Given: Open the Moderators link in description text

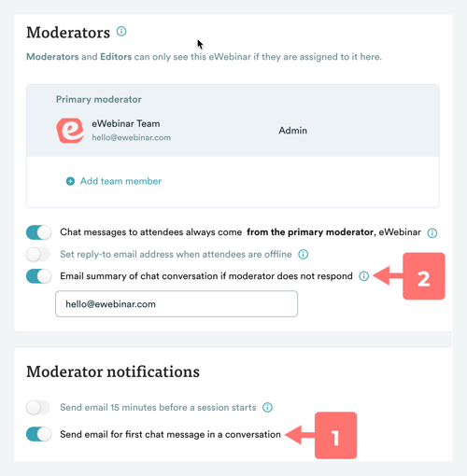Looking at the screenshot, I should pyautogui.click(x=52, y=57).
